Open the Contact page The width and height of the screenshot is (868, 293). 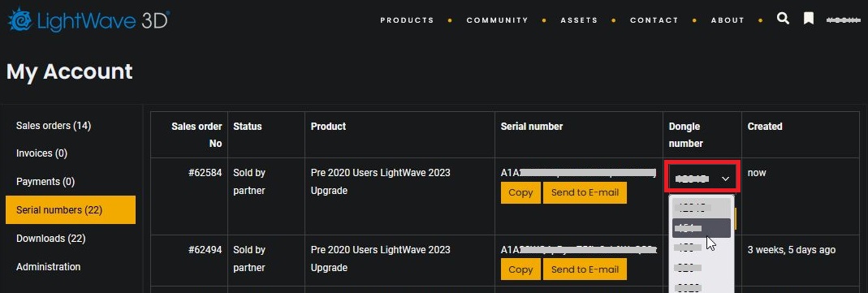pyautogui.click(x=654, y=20)
